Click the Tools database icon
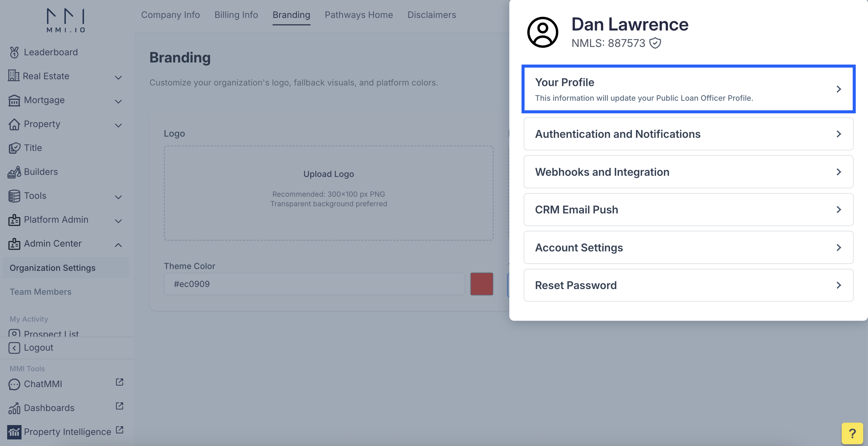Image resolution: width=868 pixels, height=446 pixels. tap(14, 196)
